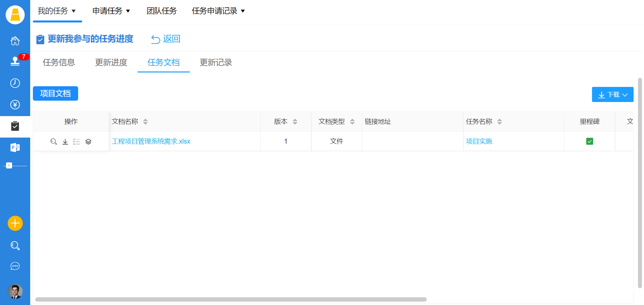Switch to the 更新进度 tab
The image size is (644, 305).
(x=111, y=62)
